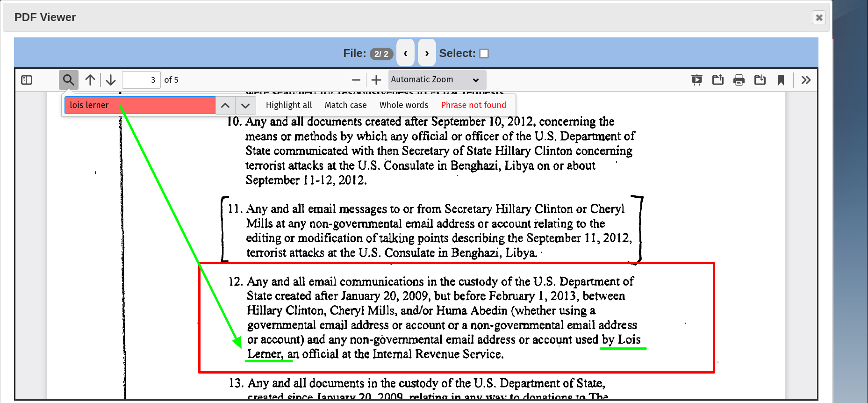This screenshot has height=403, width=868.
Task: Click the text '11. Any and all email messages'
Action: pos(307,209)
